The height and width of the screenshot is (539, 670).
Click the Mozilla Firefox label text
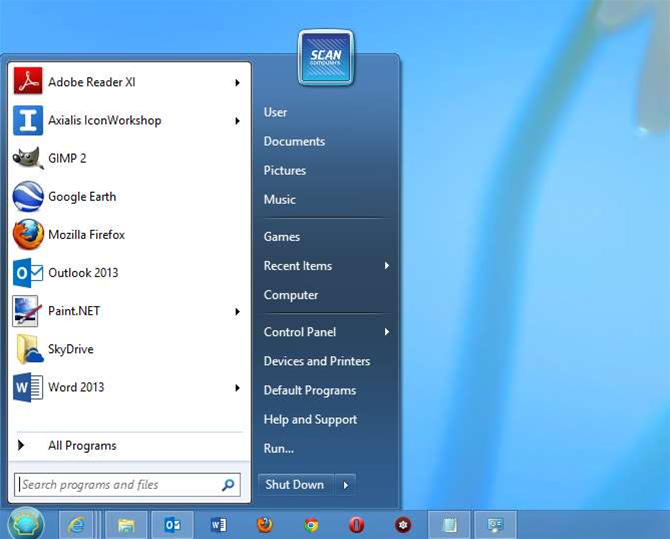pos(86,235)
